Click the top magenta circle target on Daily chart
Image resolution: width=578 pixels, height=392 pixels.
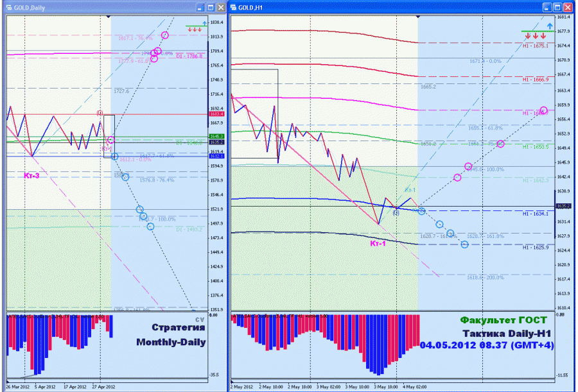(x=165, y=35)
